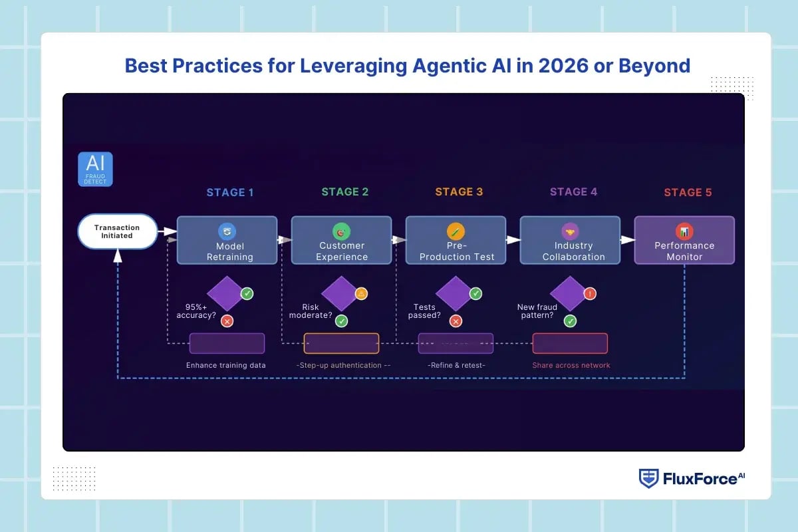Expand the Tests passed decision diamond

(x=456, y=295)
